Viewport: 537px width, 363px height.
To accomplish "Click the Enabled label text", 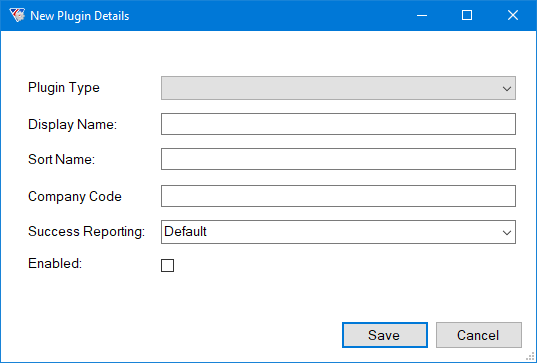I will tap(55, 263).
